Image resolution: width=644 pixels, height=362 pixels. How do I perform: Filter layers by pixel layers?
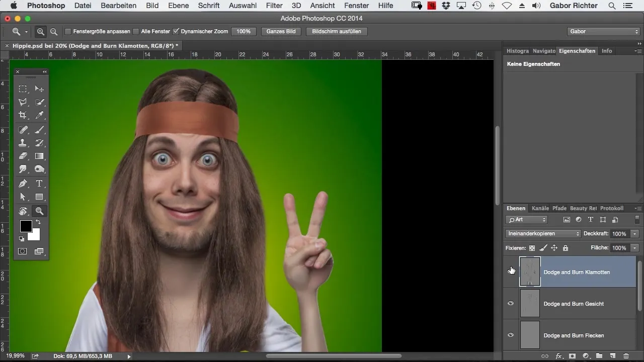[567, 220]
